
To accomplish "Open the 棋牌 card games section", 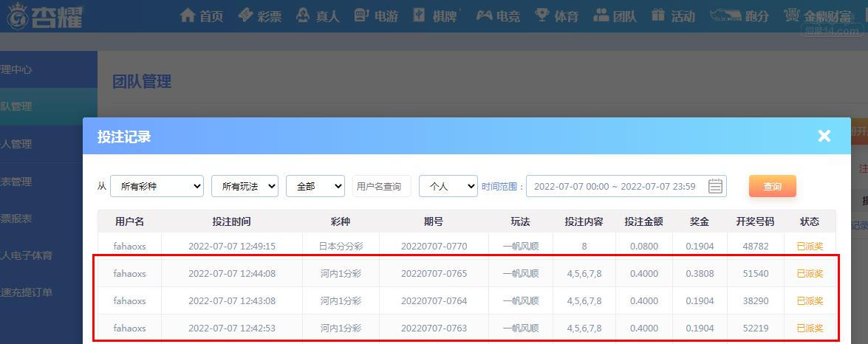I will click(x=435, y=16).
